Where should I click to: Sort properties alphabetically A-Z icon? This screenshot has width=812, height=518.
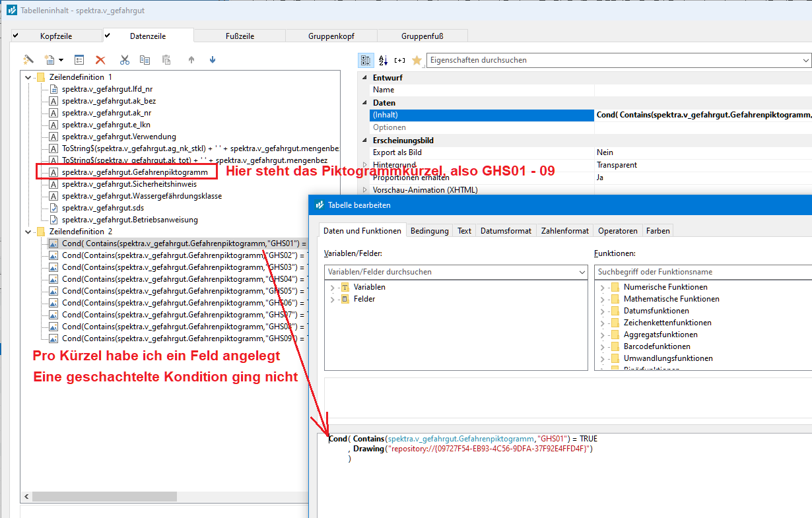click(x=383, y=60)
